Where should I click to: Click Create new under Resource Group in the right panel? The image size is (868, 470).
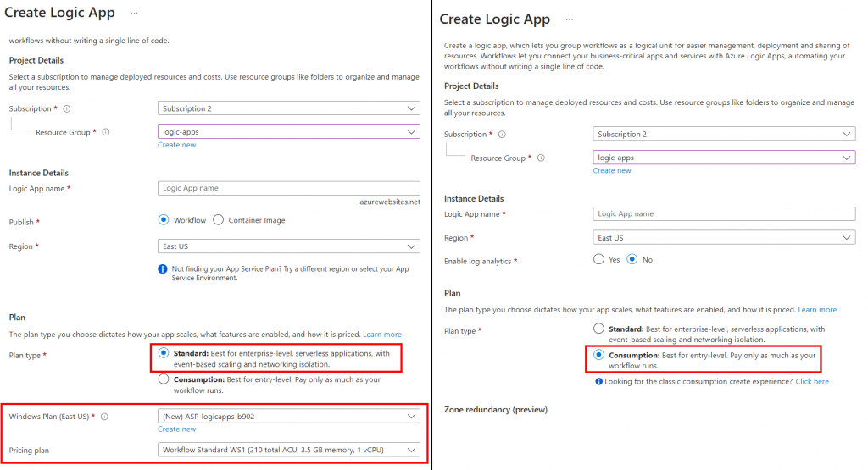(612, 171)
